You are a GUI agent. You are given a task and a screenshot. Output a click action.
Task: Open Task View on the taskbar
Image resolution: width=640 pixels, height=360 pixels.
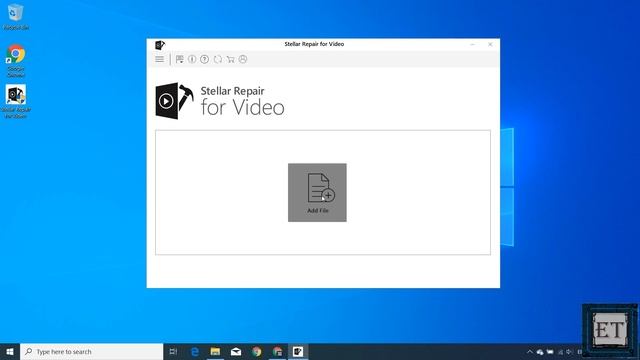pyautogui.click(x=173, y=351)
